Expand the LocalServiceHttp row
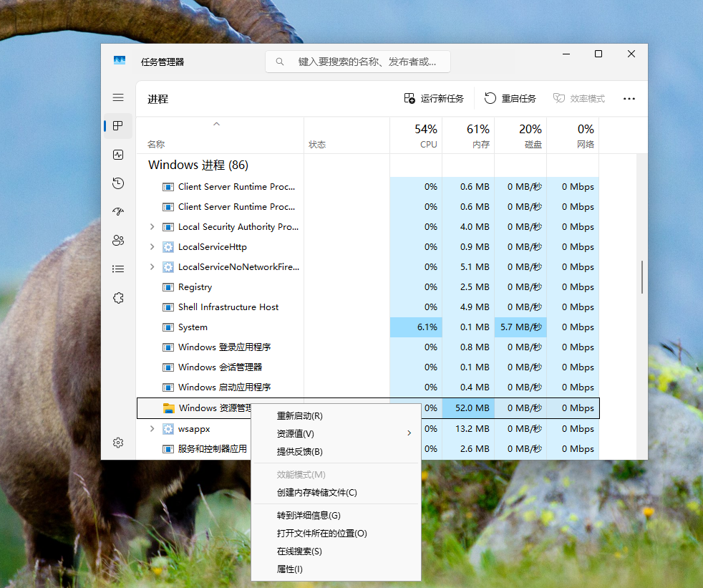Screen dimensions: 703x588 coord(152,246)
